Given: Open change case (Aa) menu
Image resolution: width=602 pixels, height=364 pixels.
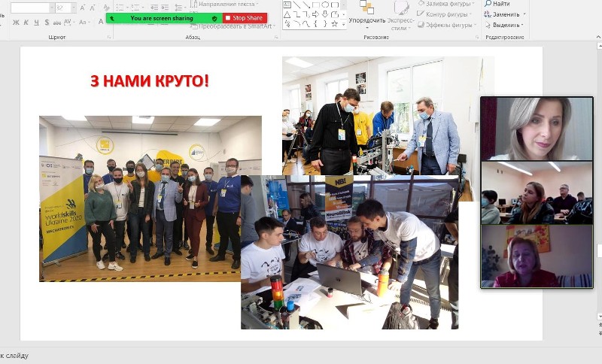Looking at the screenshot, I should point(83,23).
